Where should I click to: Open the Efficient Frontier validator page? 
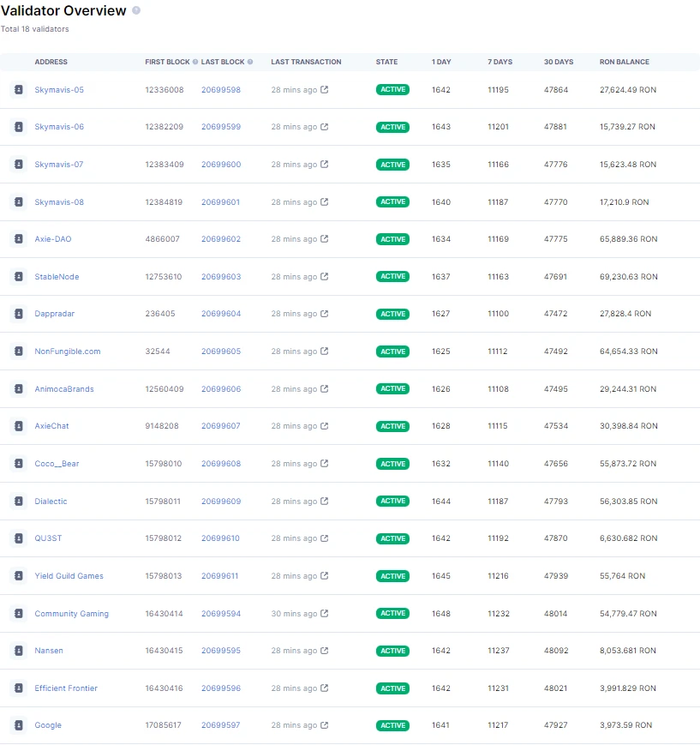(x=65, y=688)
